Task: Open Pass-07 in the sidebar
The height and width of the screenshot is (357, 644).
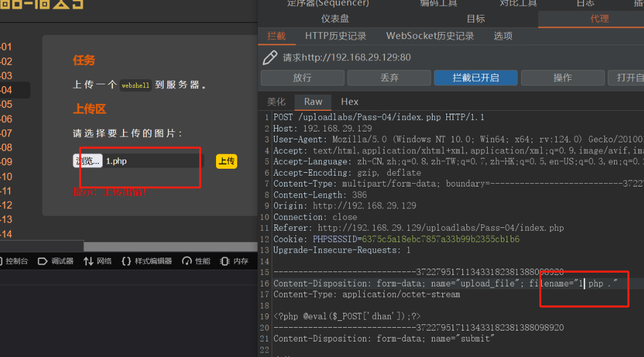Action: [x=6, y=133]
